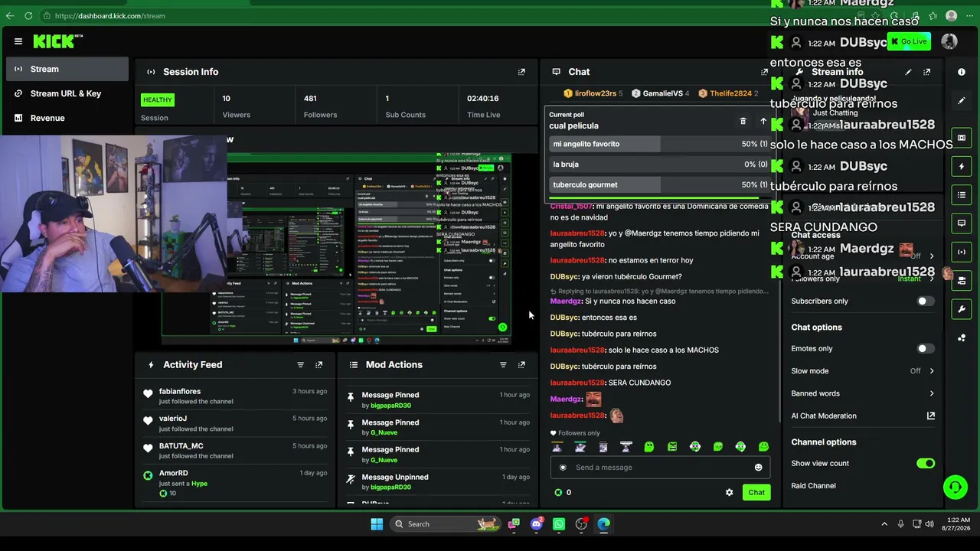Open the hamburger navigation menu

[18, 41]
